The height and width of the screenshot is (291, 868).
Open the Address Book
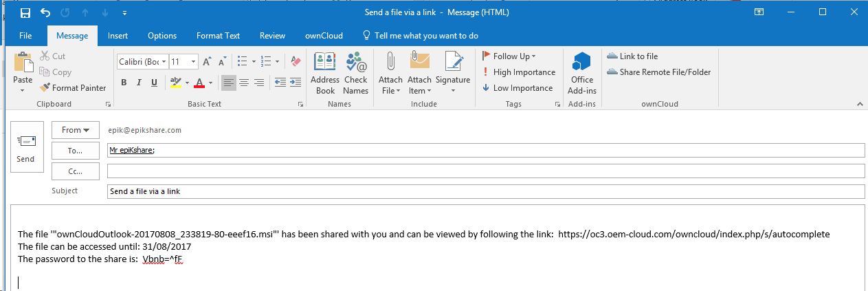click(325, 73)
